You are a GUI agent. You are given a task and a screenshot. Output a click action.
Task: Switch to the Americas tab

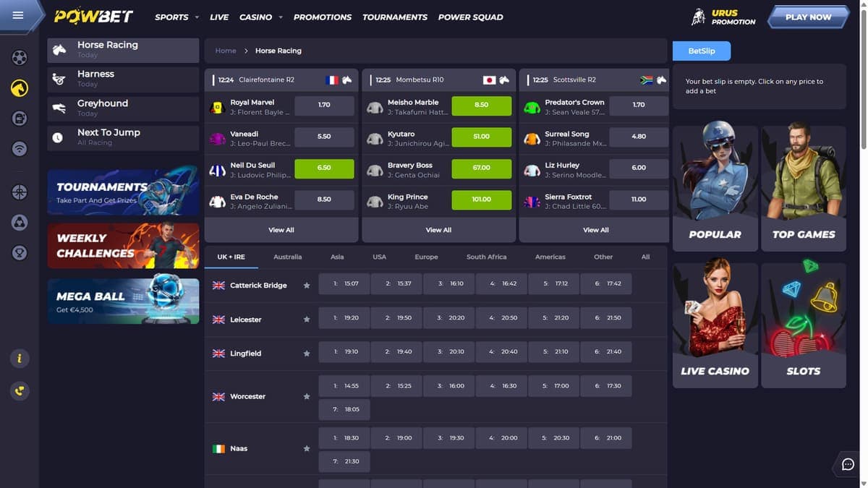click(x=550, y=257)
